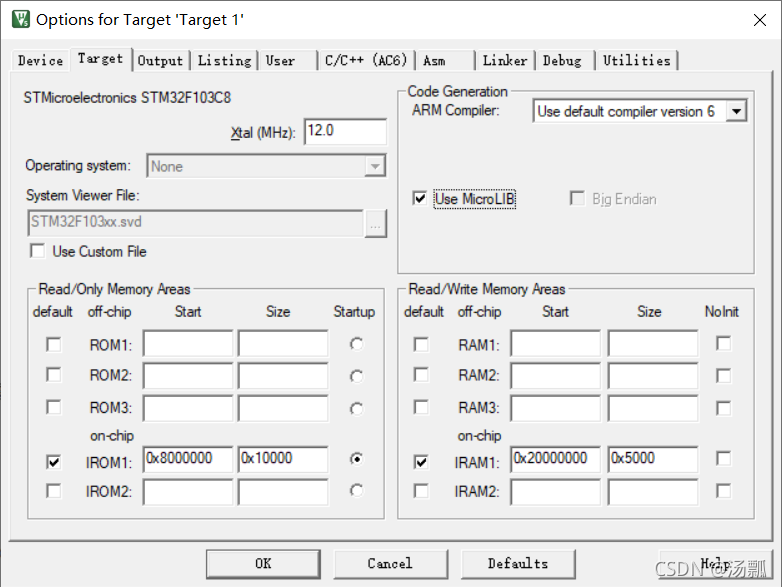
Task: Click the IROM2 Start address field
Action: [188, 492]
